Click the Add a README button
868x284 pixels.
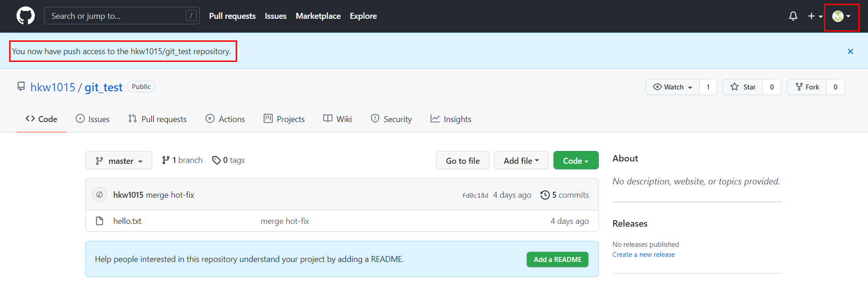[558, 259]
